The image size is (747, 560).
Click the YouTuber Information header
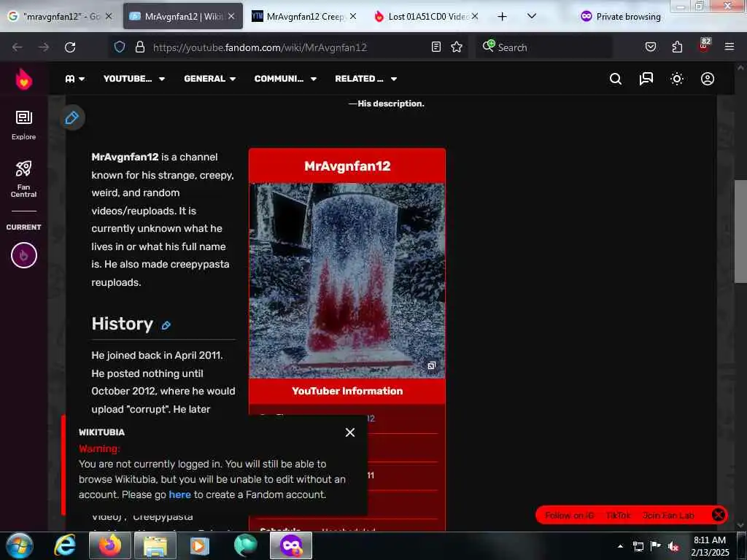(x=347, y=391)
